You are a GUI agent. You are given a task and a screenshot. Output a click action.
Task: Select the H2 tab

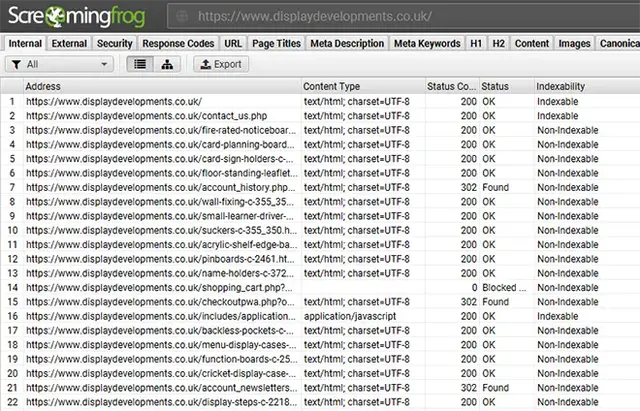tap(498, 43)
